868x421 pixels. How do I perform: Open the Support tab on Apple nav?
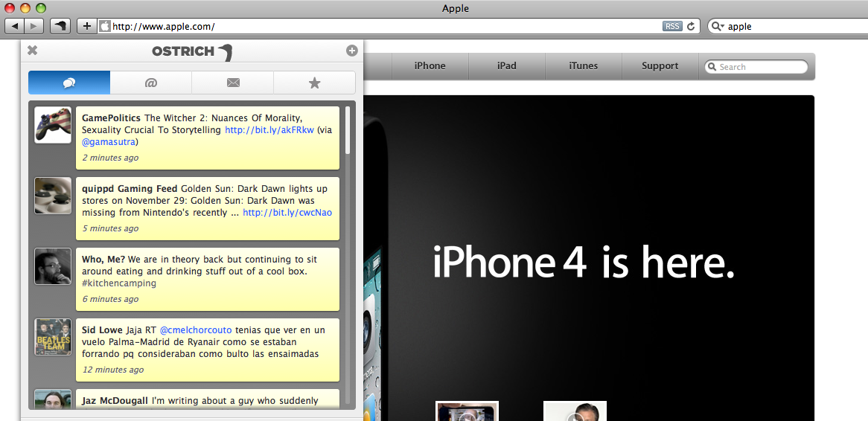[x=660, y=66]
